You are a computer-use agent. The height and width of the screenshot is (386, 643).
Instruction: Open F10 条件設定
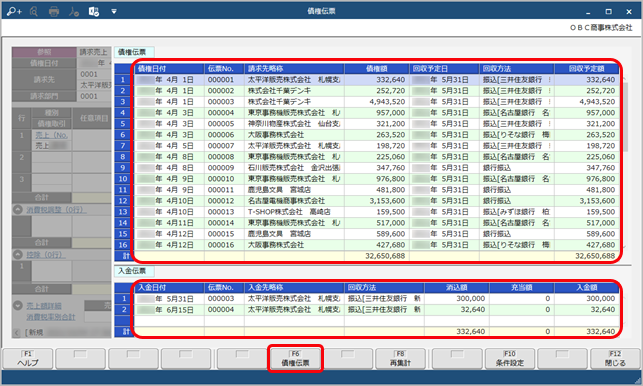click(510, 359)
